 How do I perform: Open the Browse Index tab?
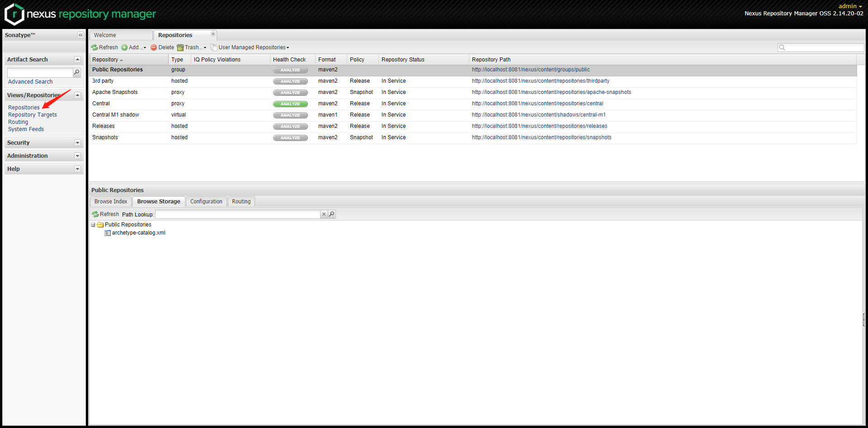pos(111,202)
